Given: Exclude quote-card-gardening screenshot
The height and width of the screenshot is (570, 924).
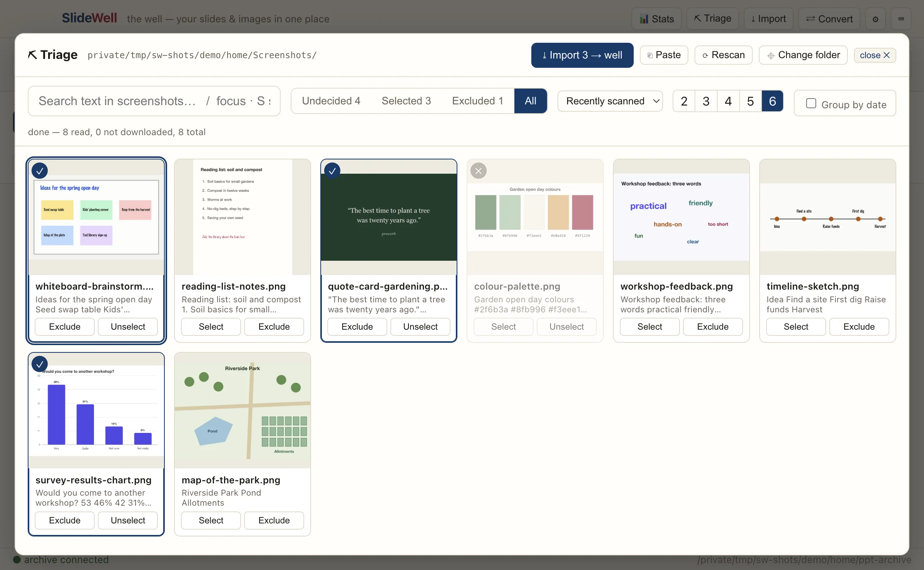Looking at the screenshot, I should (x=357, y=327).
